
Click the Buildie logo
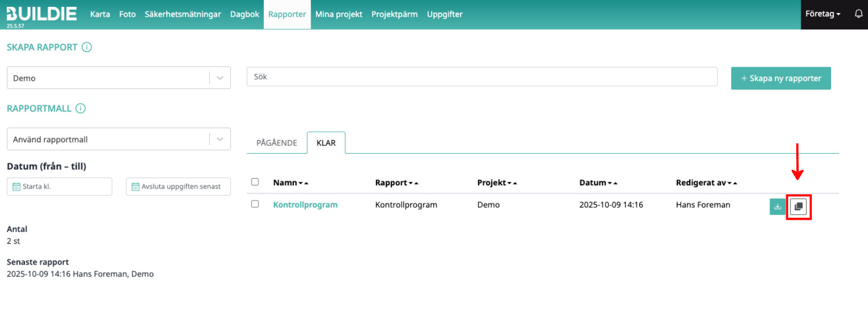click(42, 14)
